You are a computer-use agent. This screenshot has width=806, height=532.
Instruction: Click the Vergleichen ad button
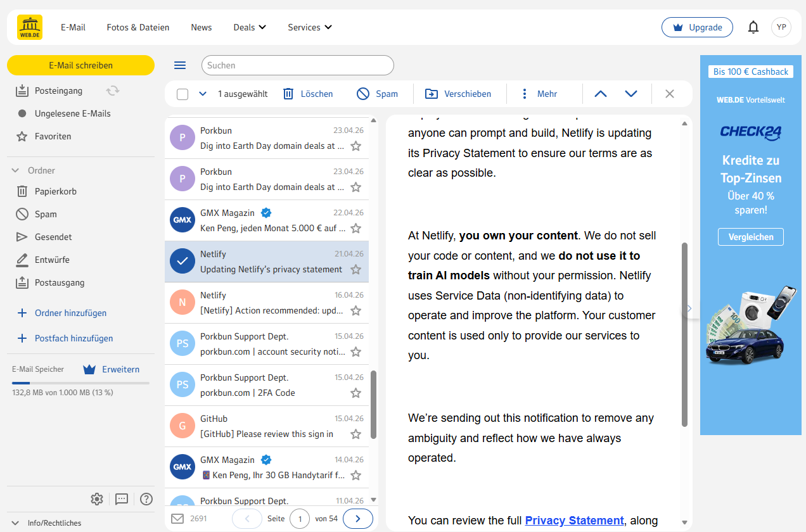tap(751, 237)
